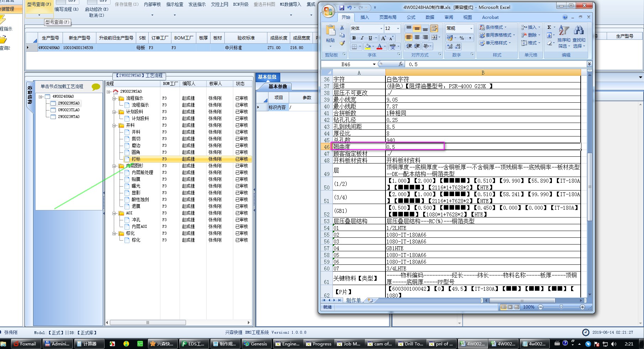Click the 文控上网 toolbar button

click(x=220, y=4)
